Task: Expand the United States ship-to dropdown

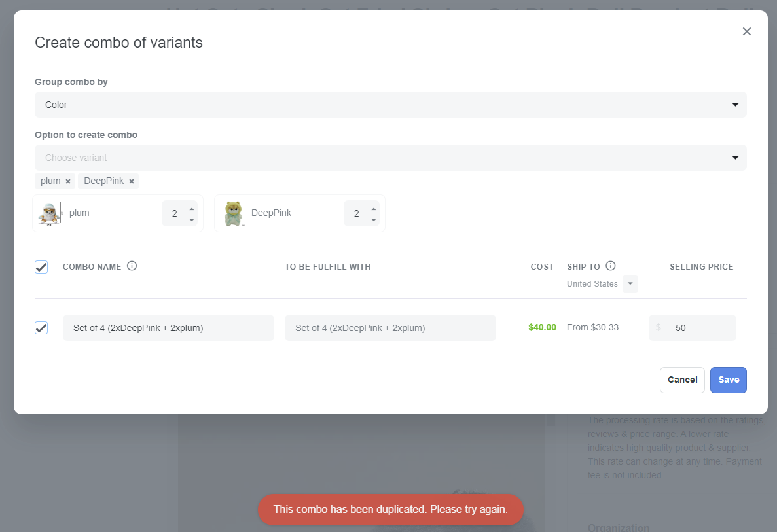Action: point(630,284)
